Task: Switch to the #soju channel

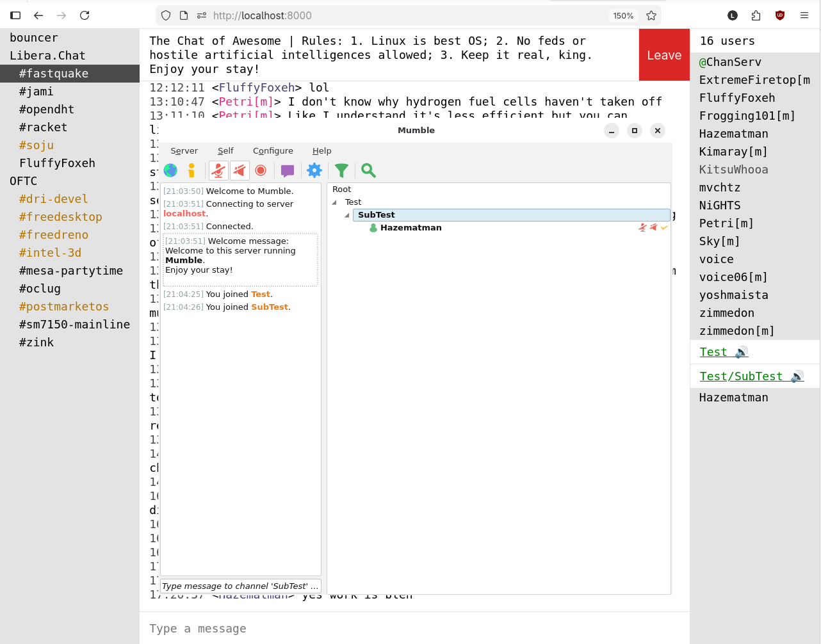Action: tap(70, 145)
